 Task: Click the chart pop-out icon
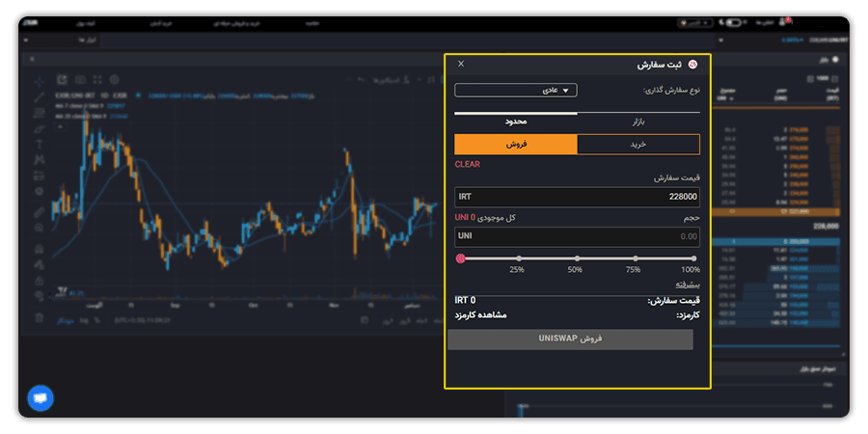pos(62,80)
